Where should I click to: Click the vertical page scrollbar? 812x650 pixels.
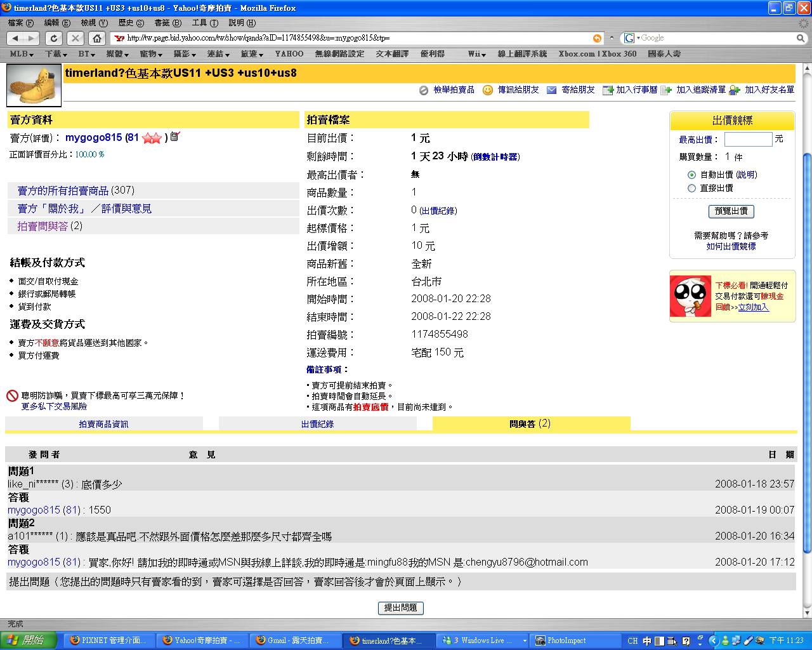[x=807, y=353]
